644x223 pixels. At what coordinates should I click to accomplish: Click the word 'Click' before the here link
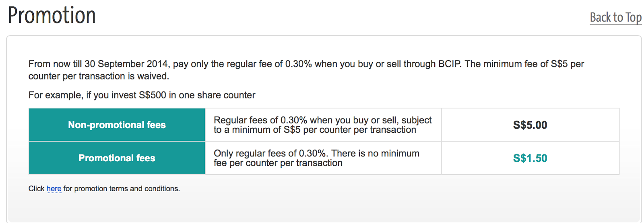click(x=36, y=189)
